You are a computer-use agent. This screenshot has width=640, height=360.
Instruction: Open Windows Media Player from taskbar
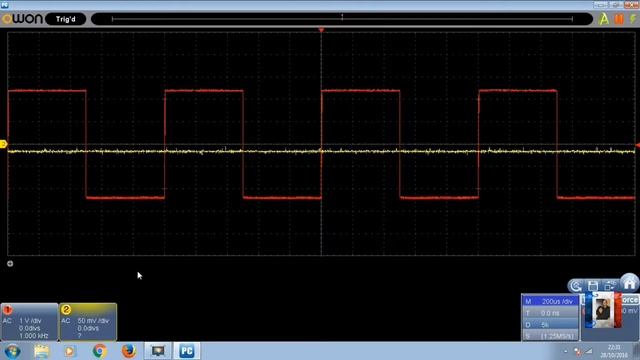pos(69,351)
